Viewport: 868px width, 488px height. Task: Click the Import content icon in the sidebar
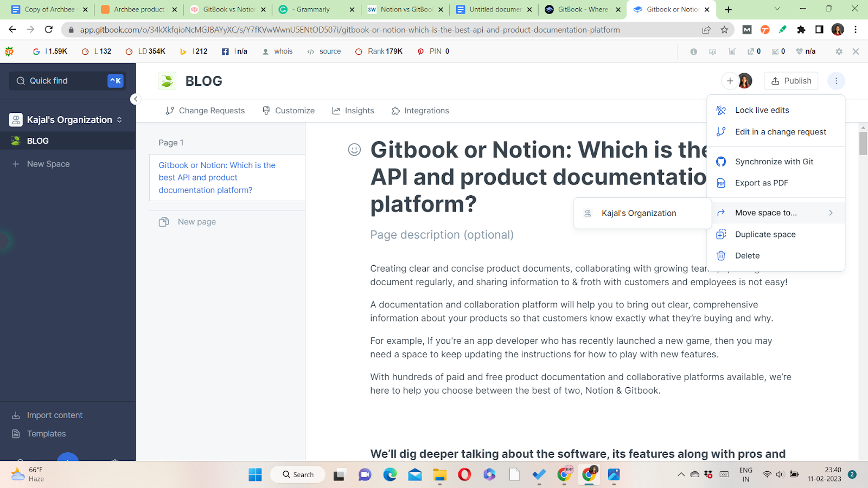16,415
